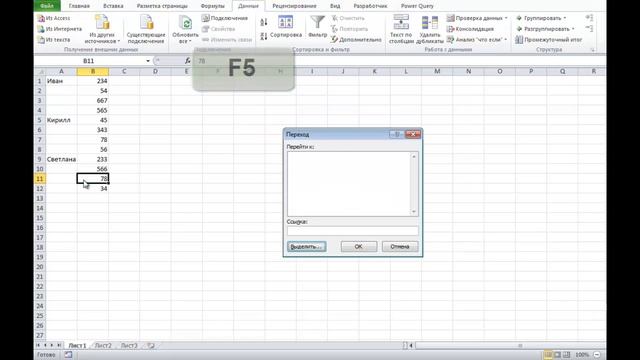Open Existing Connections (Существующие подключения)
640x360 pixels.
[x=146, y=29]
